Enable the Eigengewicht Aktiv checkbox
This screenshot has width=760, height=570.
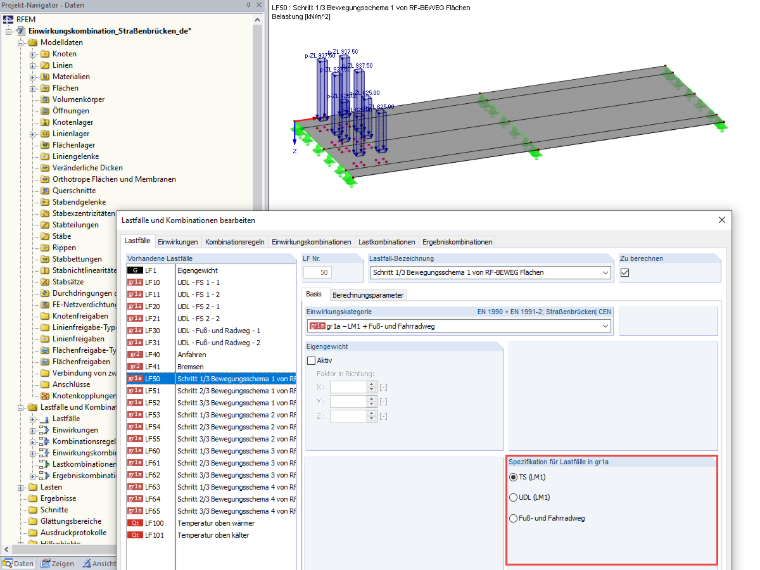(x=311, y=361)
